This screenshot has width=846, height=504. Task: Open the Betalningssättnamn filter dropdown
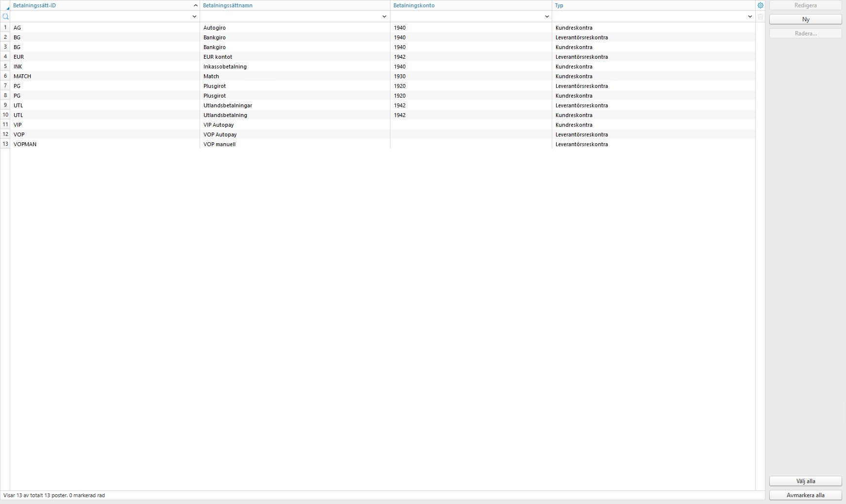pos(384,16)
